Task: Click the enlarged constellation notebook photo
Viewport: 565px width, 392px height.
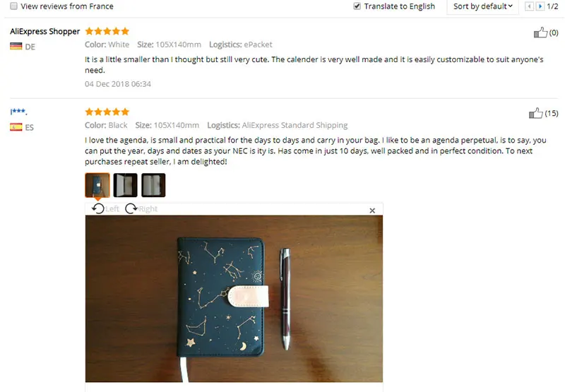Action: [x=234, y=299]
